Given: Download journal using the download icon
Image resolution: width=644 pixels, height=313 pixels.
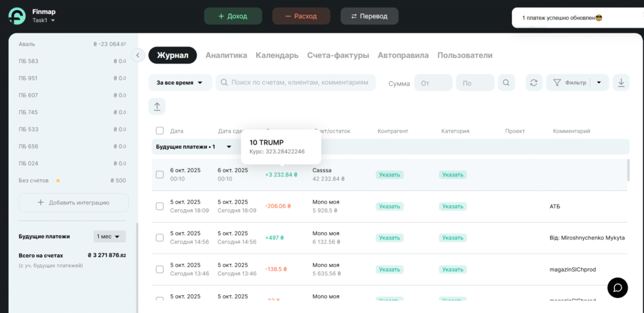Looking at the screenshot, I should click(621, 82).
